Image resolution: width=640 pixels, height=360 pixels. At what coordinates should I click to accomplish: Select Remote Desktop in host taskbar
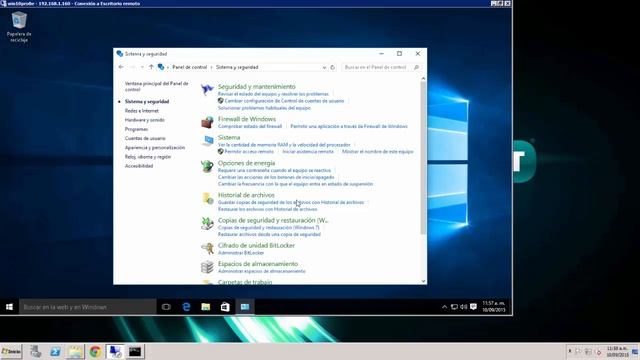[115, 351]
